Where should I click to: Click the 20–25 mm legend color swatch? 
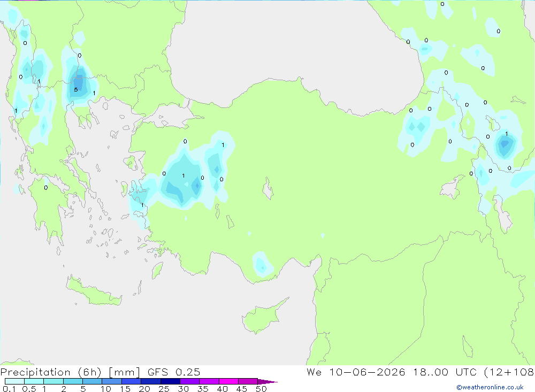150,381
